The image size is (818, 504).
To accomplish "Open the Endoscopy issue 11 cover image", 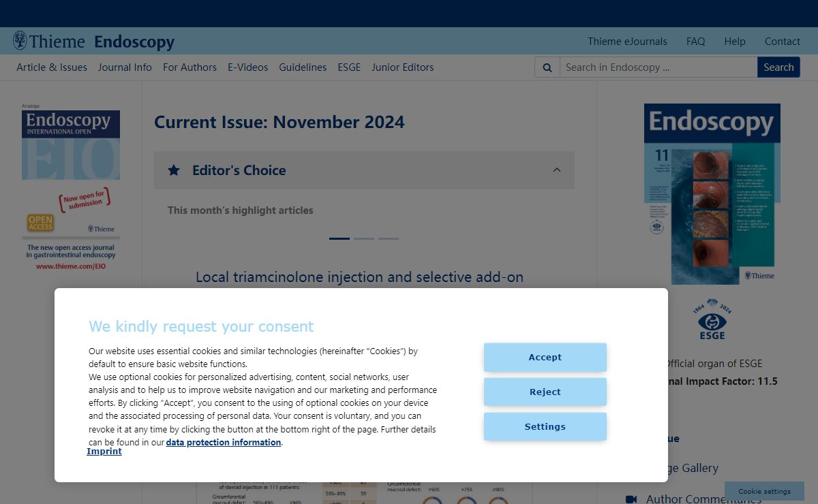I will tap(712, 194).
